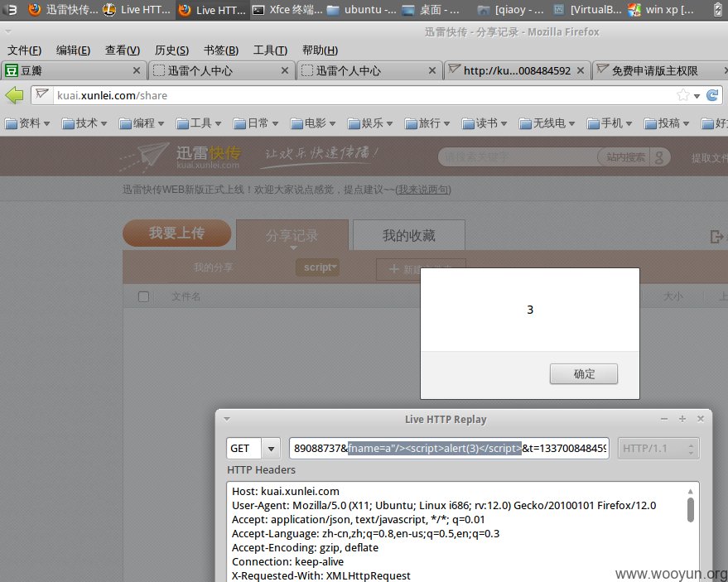This screenshot has height=582, width=728.
Task: Switch to the first 迅雷个人中心 tab
Action: [221, 70]
